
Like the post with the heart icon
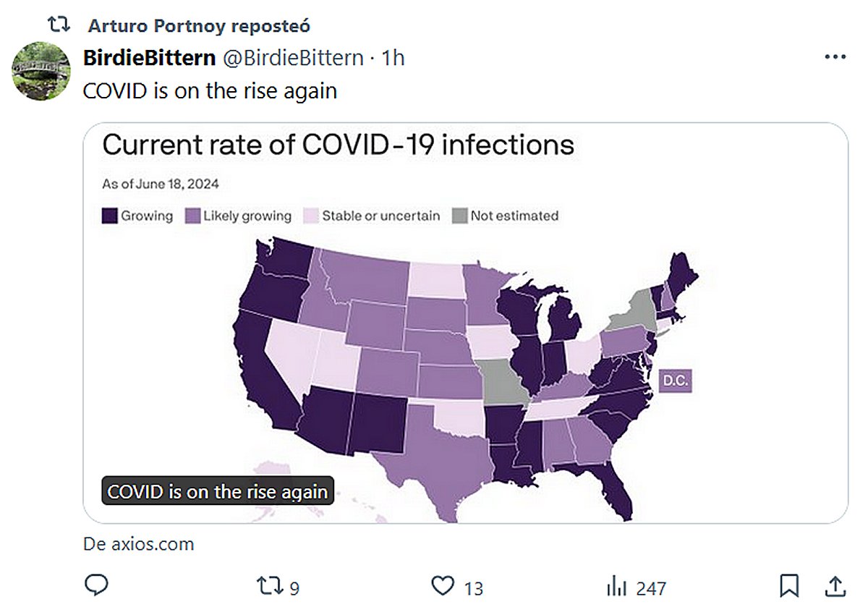click(x=442, y=586)
